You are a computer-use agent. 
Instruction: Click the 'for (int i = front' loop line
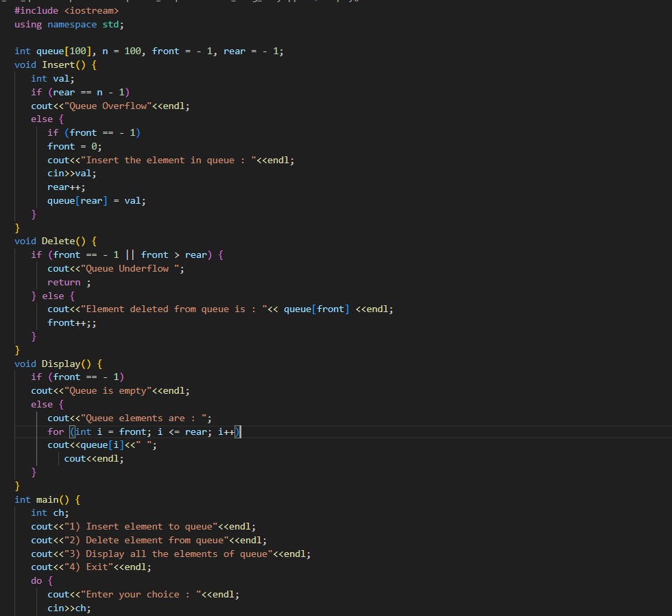(145, 431)
